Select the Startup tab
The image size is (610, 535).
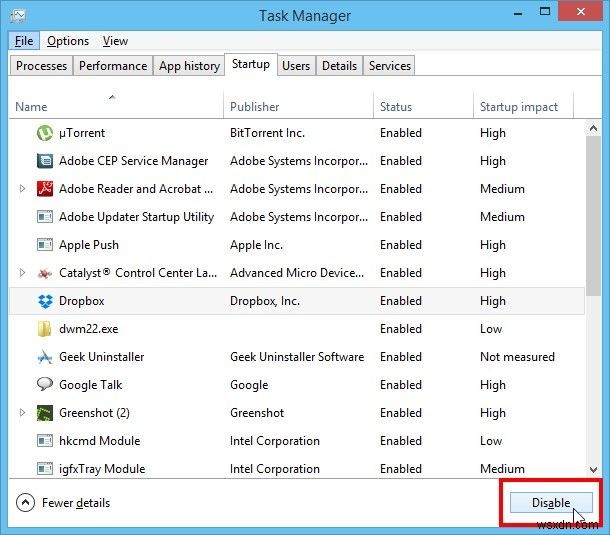[251, 64]
